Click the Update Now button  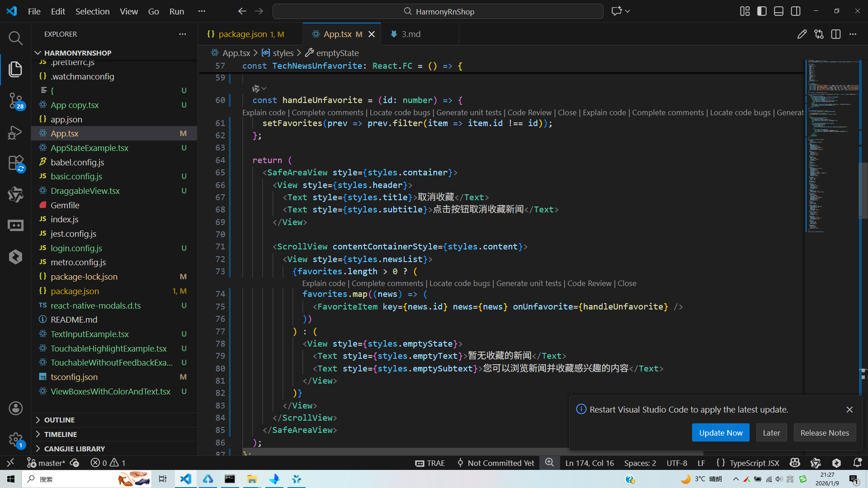[x=720, y=433]
